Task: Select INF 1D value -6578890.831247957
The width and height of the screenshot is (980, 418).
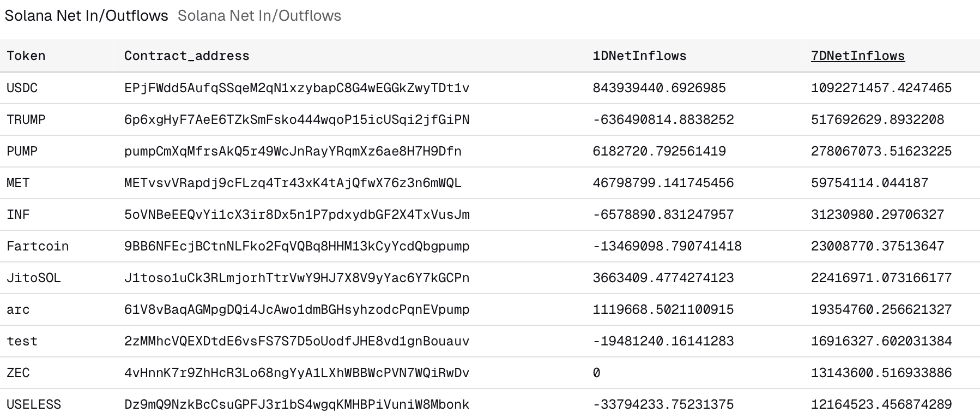Action: tap(663, 214)
